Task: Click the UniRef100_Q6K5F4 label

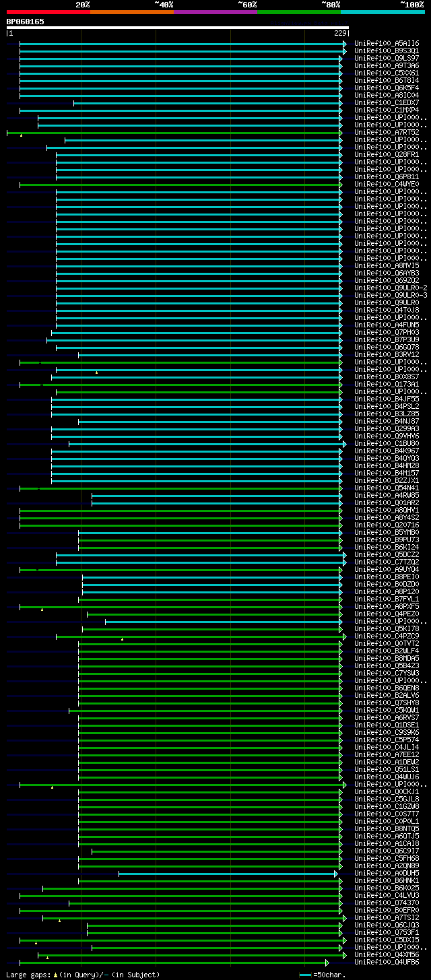Action: click(387, 88)
